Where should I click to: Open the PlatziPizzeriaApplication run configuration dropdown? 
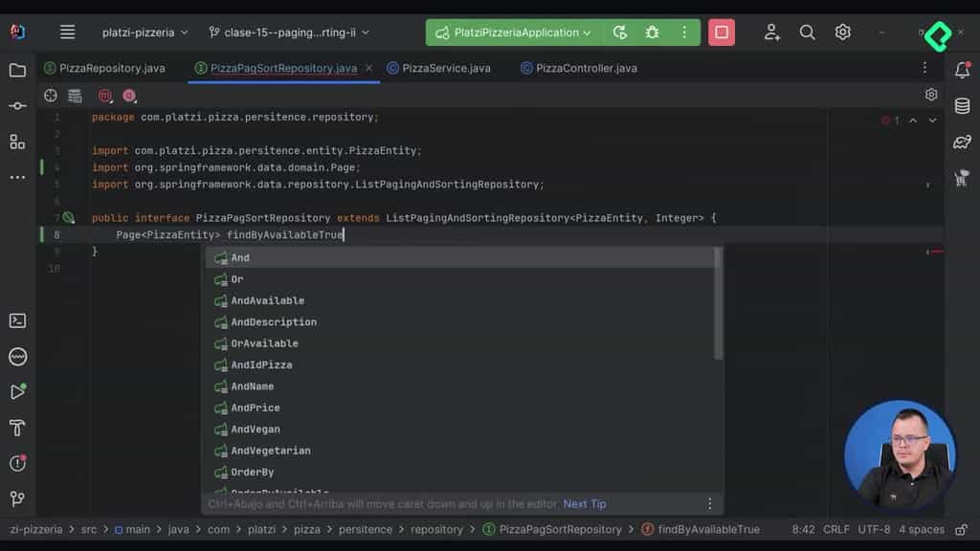coord(512,32)
